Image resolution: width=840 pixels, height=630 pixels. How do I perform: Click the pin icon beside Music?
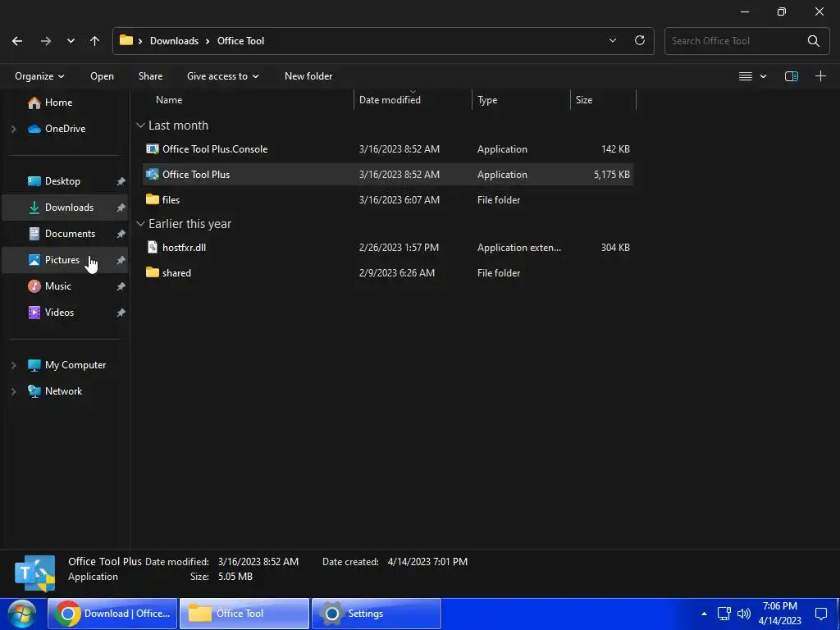[121, 286]
